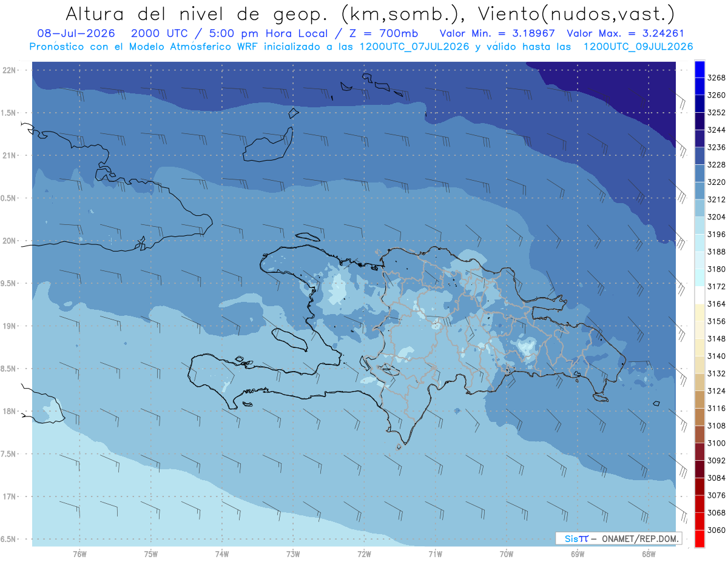Click latitude axis label '6.5N'

(9, 539)
